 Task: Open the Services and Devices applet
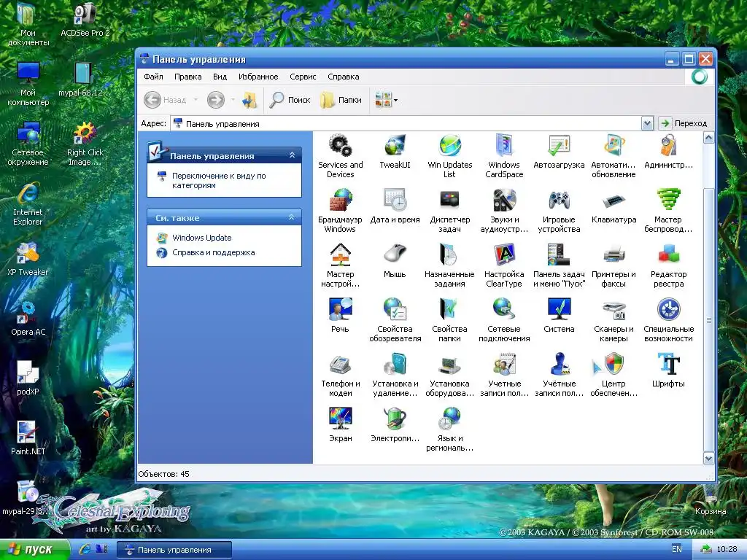pyautogui.click(x=340, y=156)
